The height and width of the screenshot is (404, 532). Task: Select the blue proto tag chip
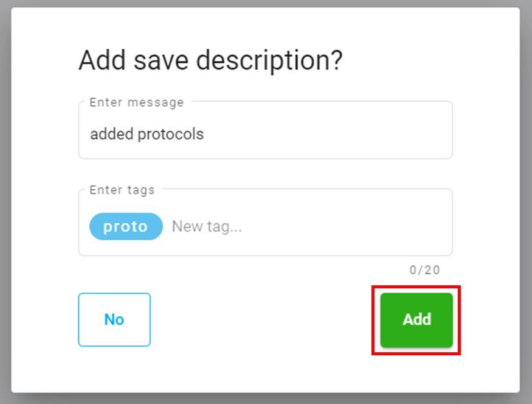click(126, 227)
